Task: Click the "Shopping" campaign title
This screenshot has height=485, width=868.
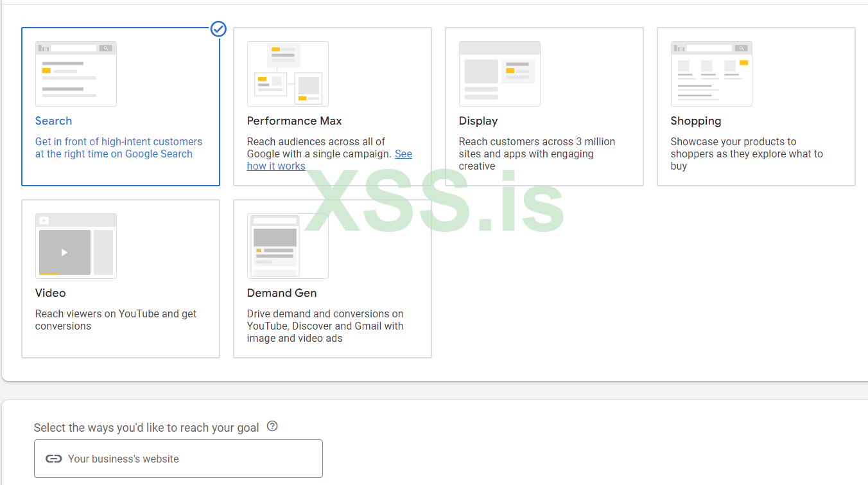Action: [x=696, y=121]
